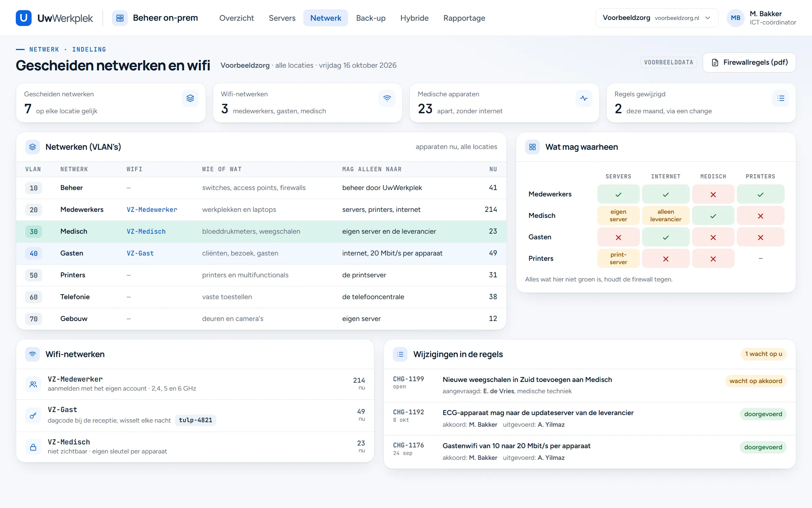The image size is (812, 508).
Task: Open the Rapportage tab
Action: click(x=464, y=18)
